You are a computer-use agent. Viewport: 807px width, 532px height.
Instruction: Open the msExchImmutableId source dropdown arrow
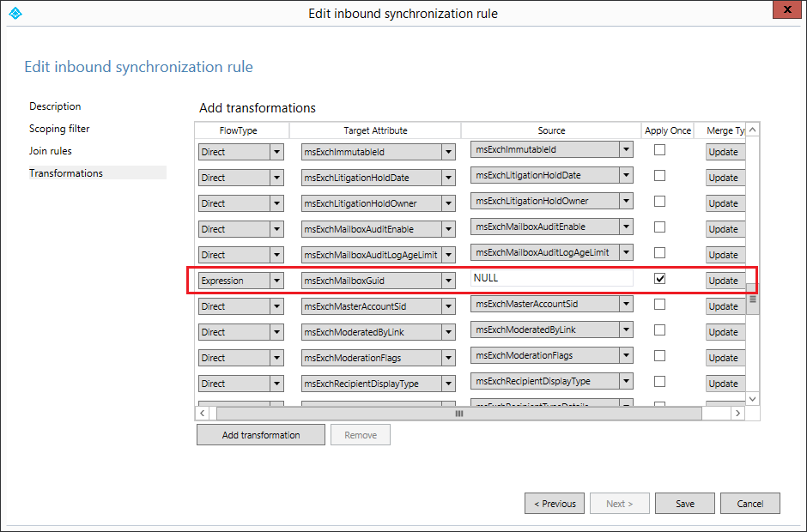coord(626,149)
